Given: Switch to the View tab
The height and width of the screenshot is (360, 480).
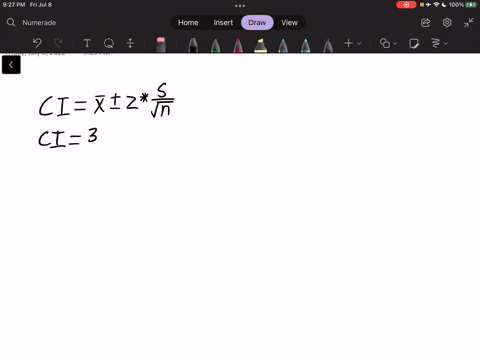Looking at the screenshot, I should (x=289, y=22).
